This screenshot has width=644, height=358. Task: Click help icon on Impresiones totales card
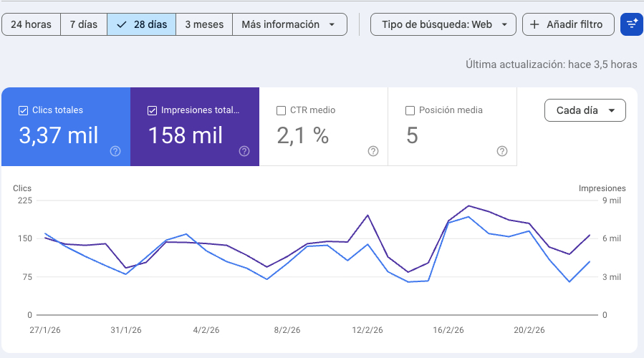click(244, 151)
